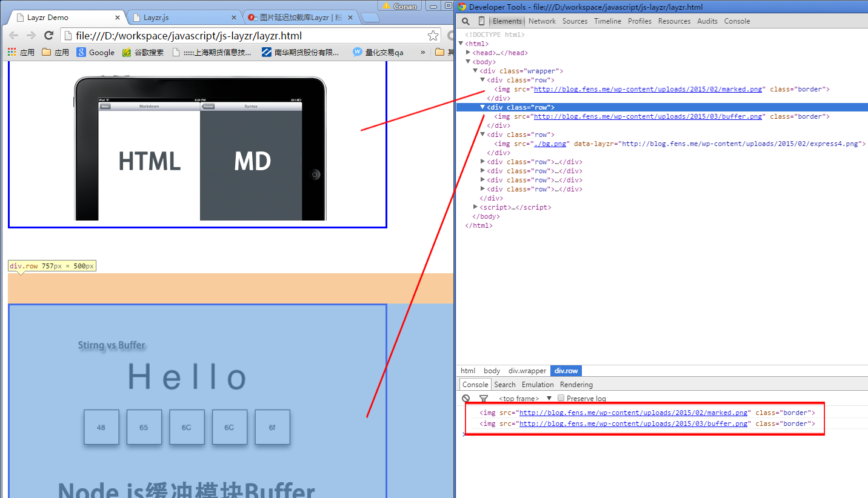Collapse the div class wrapper node

476,71
